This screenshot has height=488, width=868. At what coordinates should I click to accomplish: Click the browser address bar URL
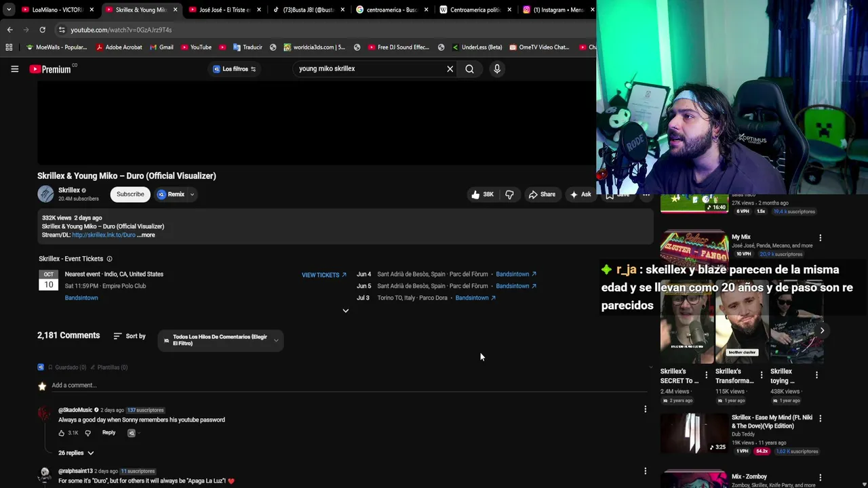click(x=121, y=30)
